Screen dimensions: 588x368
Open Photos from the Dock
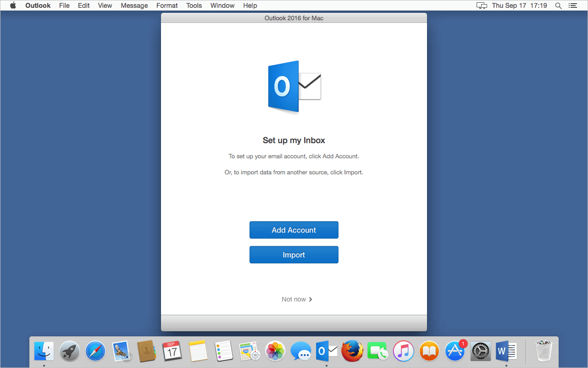click(x=275, y=351)
